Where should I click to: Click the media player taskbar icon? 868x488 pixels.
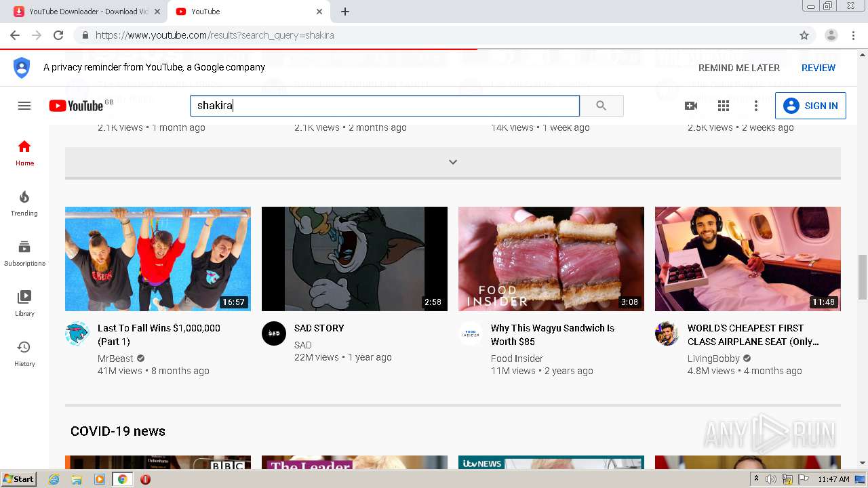coord(100,479)
